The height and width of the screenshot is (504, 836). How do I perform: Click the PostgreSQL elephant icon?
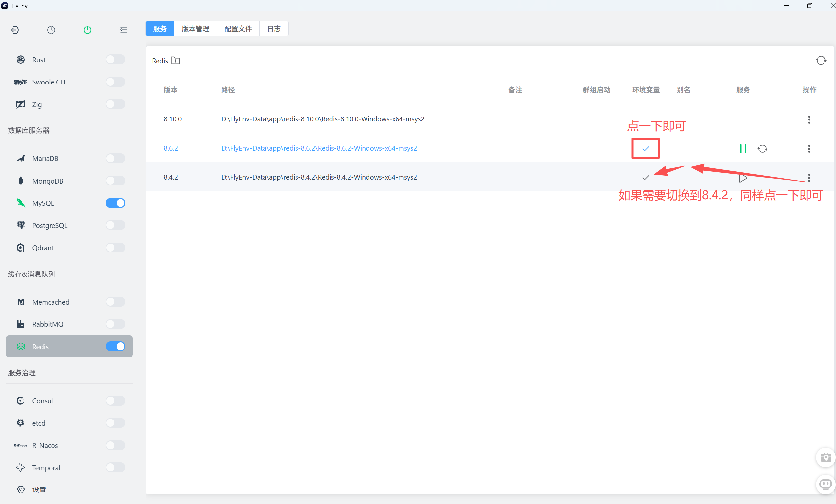[21, 225]
